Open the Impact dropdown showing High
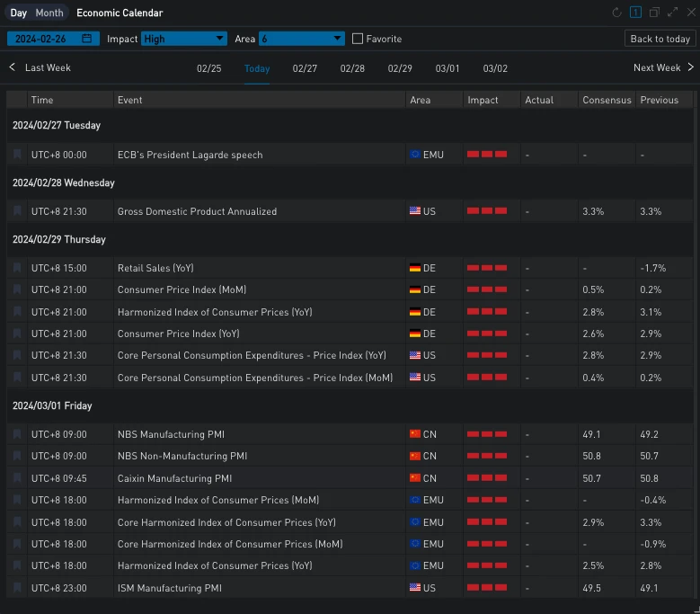Viewport: 700px width, 614px height. point(184,39)
